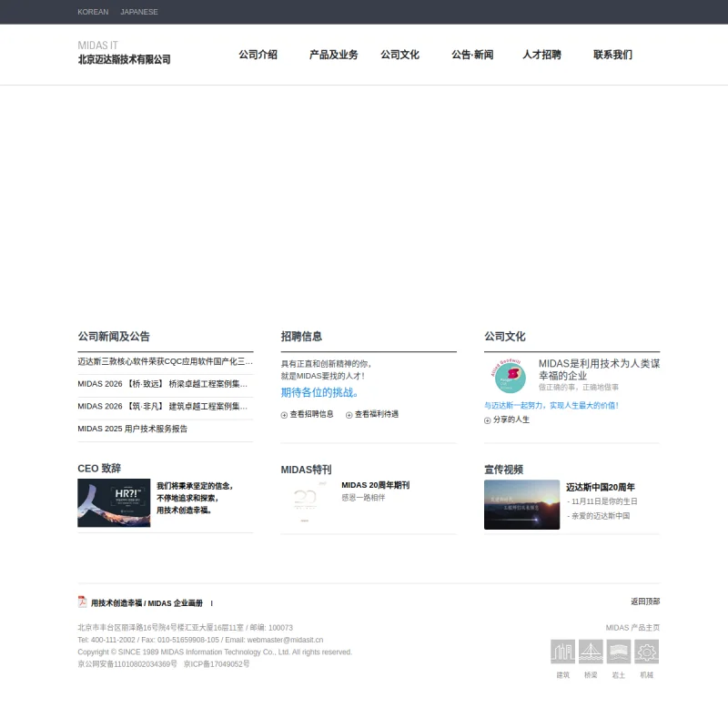The image size is (728, 728).
Task: Click 返回顶部 to return to top
Action: [x=645, y=602]
